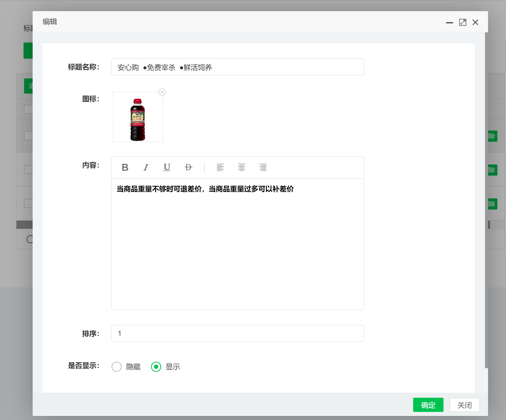Viewport: 506px width, 420px height.
Task: Minimize the 编辑 dialog window
Action: click(x=449, y=22)
